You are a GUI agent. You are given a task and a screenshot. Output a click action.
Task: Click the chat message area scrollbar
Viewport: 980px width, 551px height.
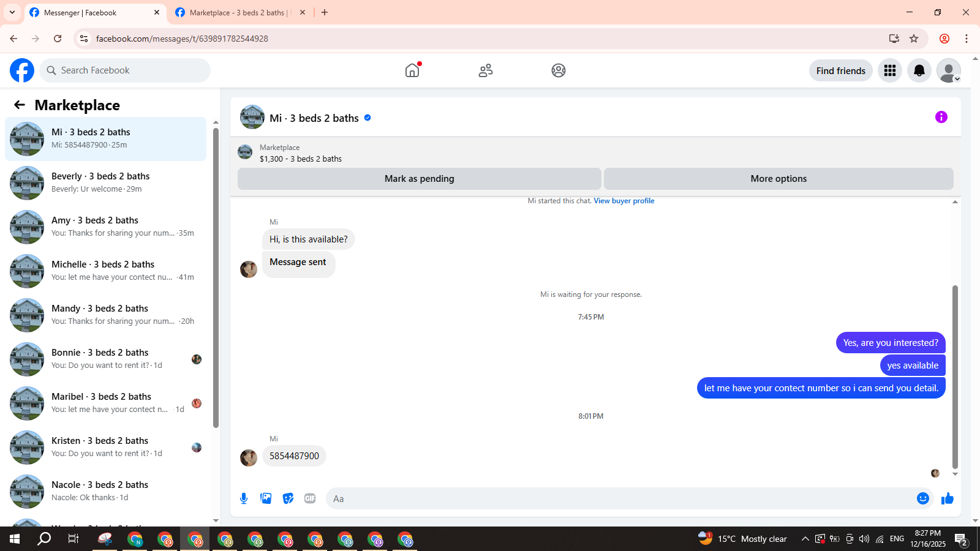955,377
